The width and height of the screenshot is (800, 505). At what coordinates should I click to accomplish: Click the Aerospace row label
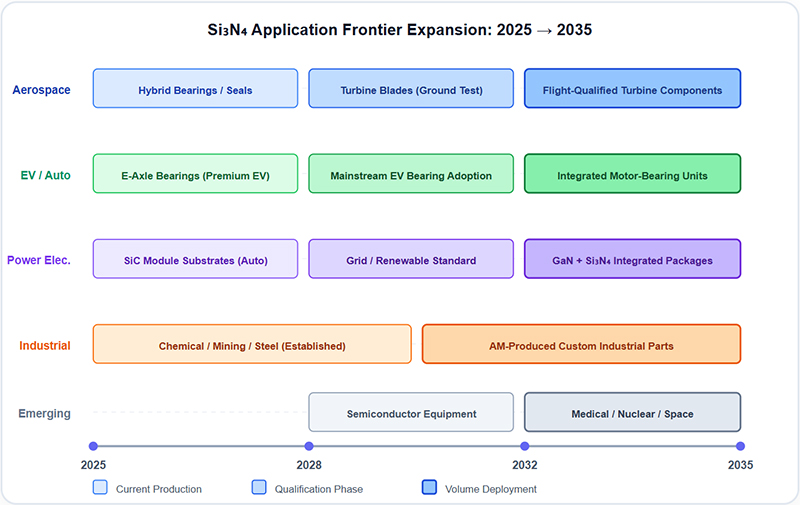[x=41, y=90]
